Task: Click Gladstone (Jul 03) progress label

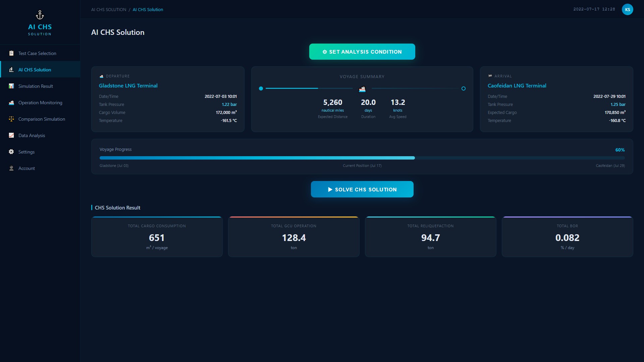Action: click(114, 166)
